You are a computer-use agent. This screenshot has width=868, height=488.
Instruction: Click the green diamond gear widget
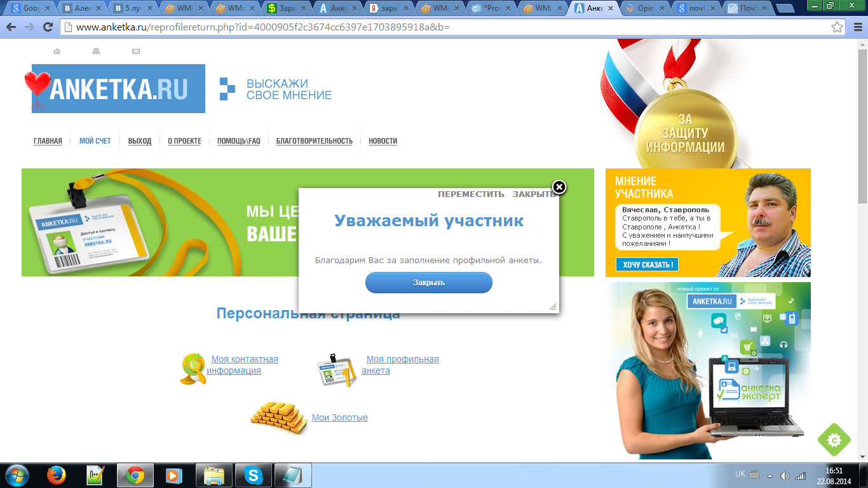pos(834,440)
